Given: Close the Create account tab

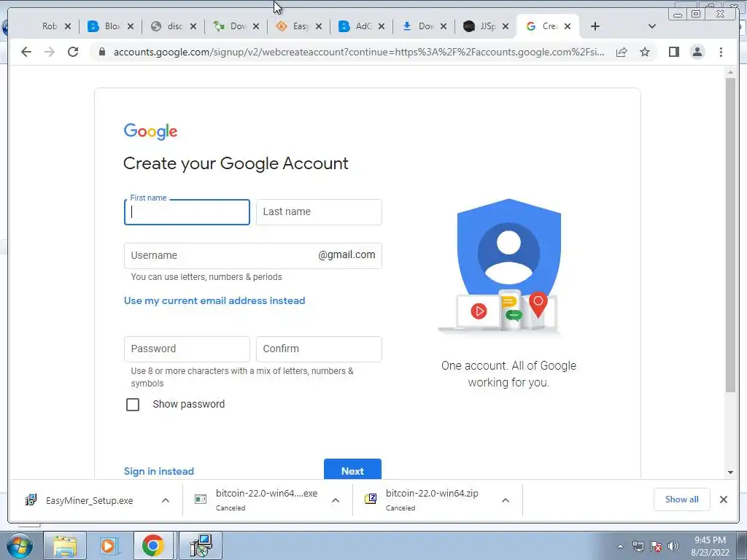Looking at the screenshot, I should (568, 26).
